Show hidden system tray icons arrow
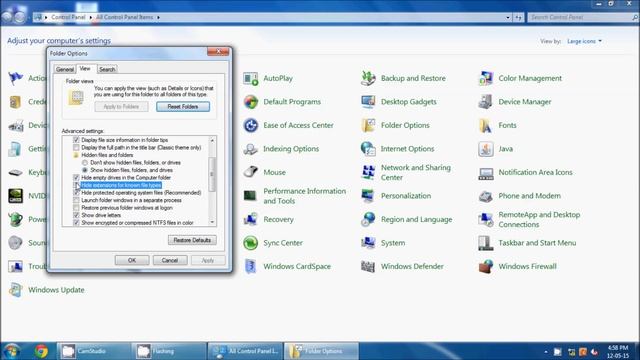The height and width of the screenshot is (360, 640). [546, 351]
